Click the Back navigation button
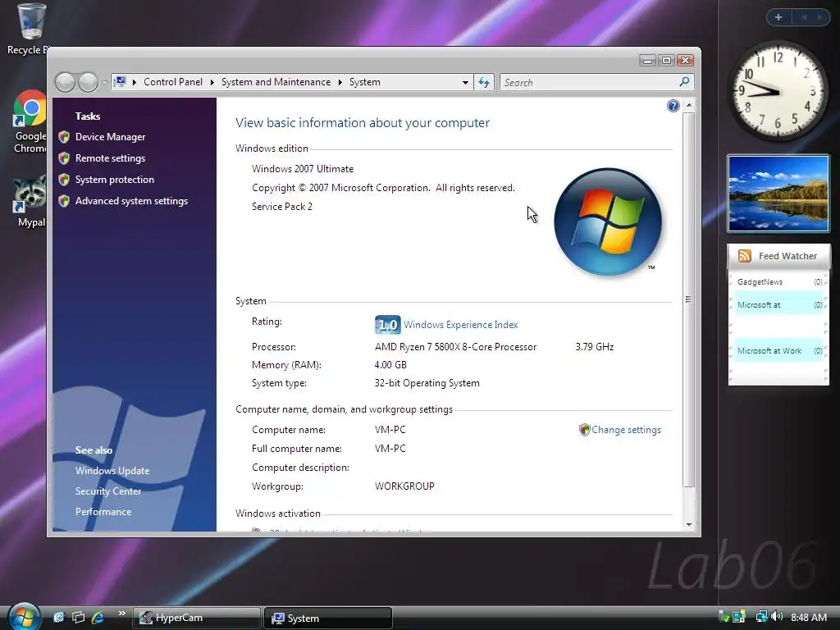The width and height of the screenshot is (840, 630). click(66, 83)
